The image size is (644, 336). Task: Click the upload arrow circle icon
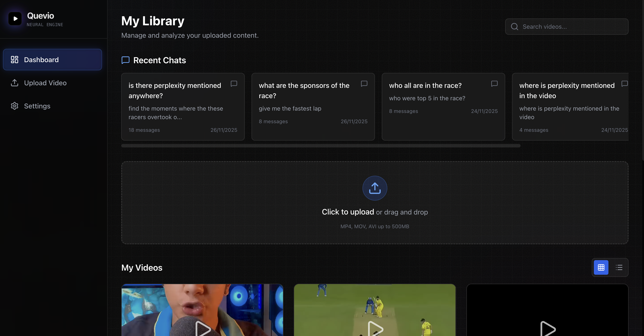[374, 188]
